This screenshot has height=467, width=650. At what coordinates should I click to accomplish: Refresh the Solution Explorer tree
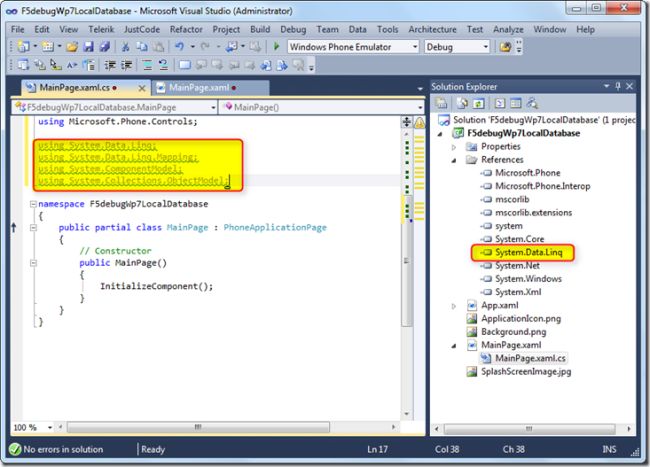tap(478, 103)
